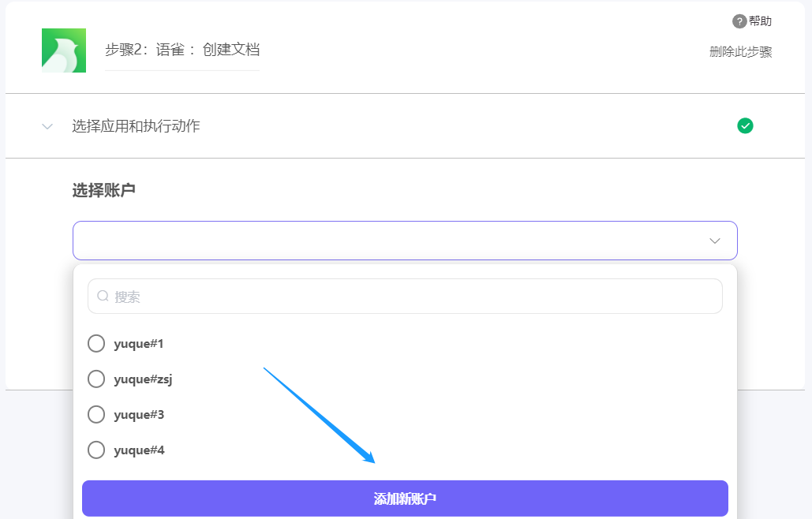Click the step title 步骤2：语雀：创建文档
This screenshot has height=519, width=812.
(182, 50)
